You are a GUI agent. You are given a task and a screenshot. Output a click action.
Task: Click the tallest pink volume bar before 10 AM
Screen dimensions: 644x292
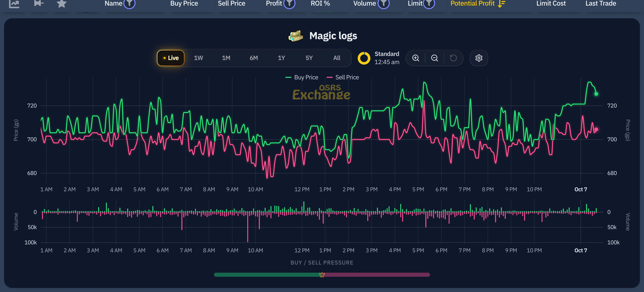[x=248, y=227]
